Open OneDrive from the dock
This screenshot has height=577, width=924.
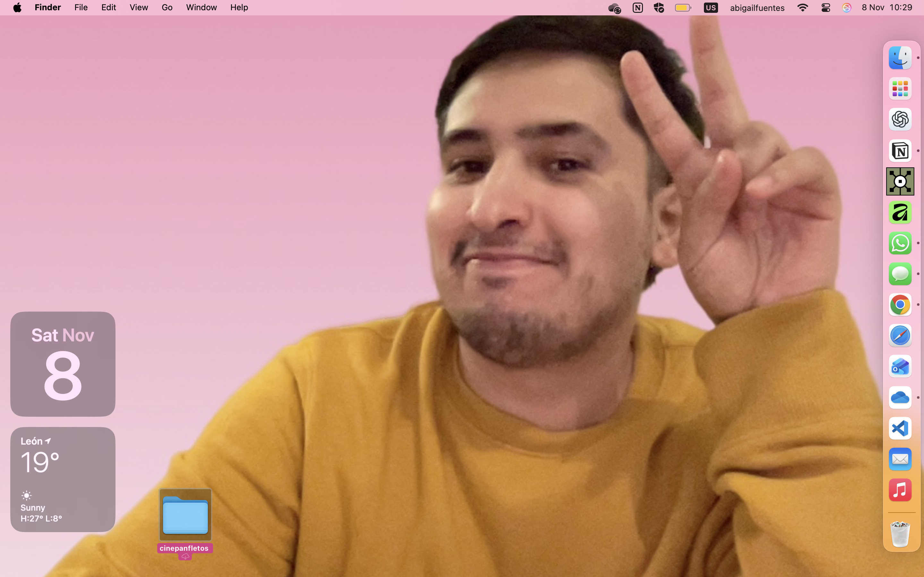pyautogui.click(x=900, y=397)
